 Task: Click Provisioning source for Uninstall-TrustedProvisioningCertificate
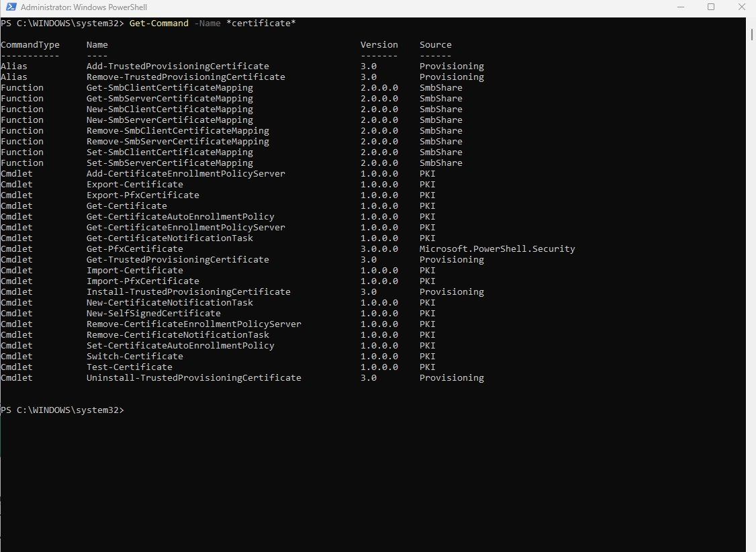tap(452, 378)
